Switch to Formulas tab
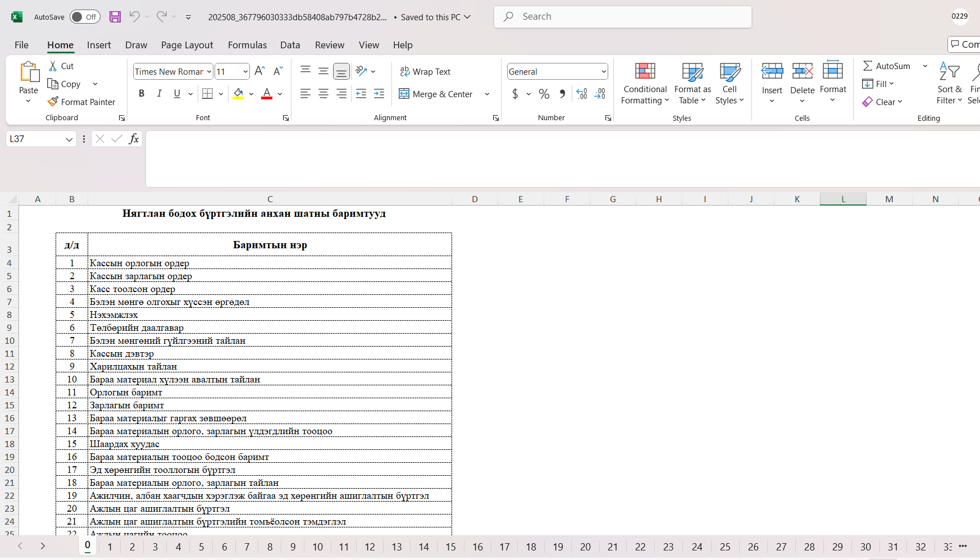Screen dimensions: 980x560 pyautogui.click(x=247, y=45)
